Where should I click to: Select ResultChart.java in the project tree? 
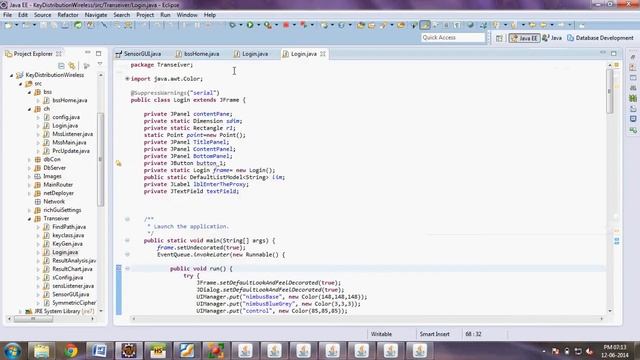click(72, 269)
